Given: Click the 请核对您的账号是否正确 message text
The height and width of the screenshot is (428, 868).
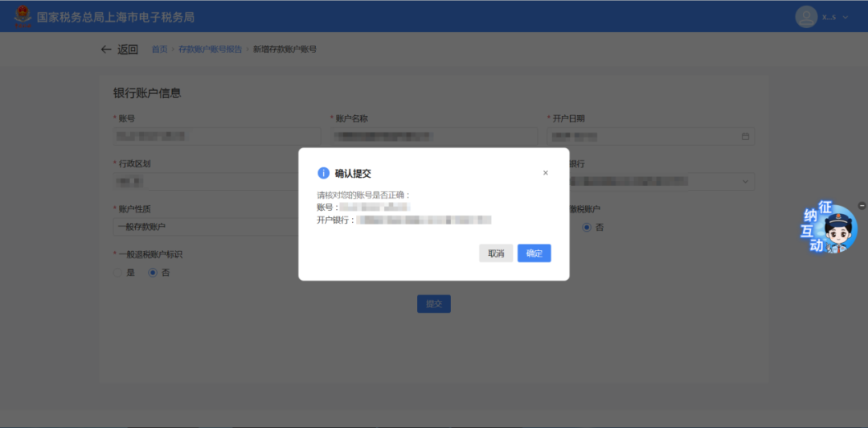Looking at the screenshot, I should coord(364,195).
